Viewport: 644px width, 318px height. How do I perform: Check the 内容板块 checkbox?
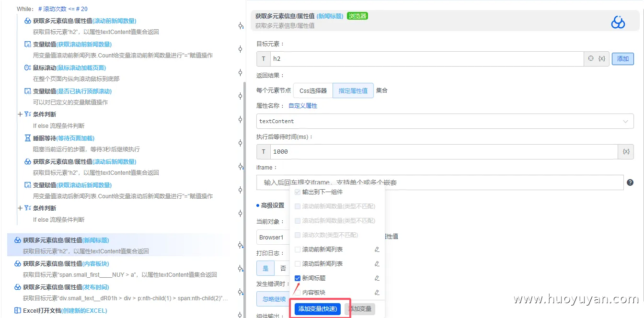pyautogui.click(x=298, y=292)
